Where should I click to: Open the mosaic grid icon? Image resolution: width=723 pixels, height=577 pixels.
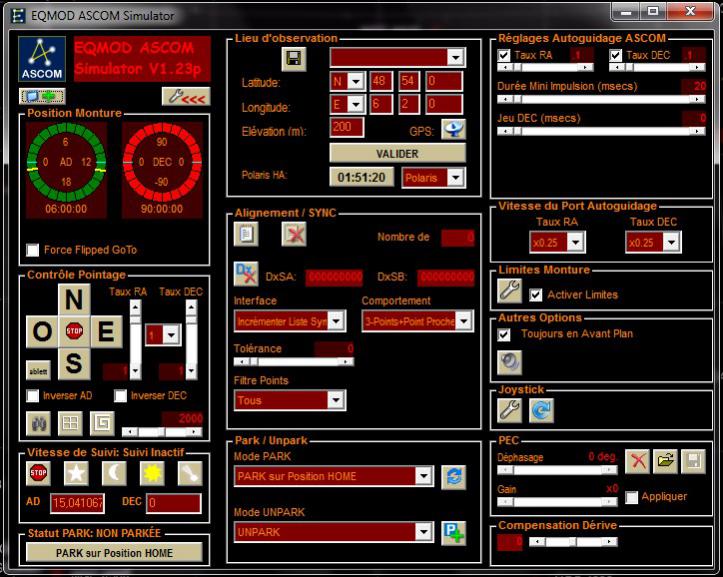(70, 423)
